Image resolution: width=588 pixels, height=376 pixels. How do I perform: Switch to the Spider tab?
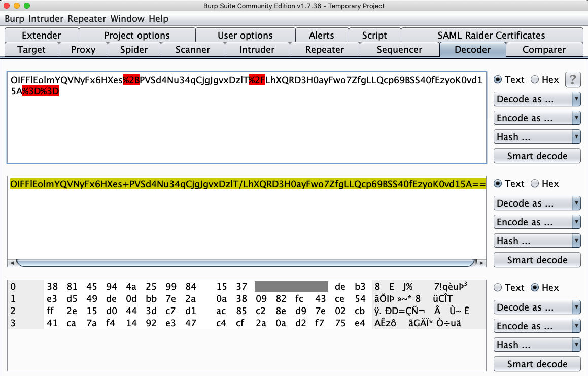pyautogui.click(x=134, y=50)
